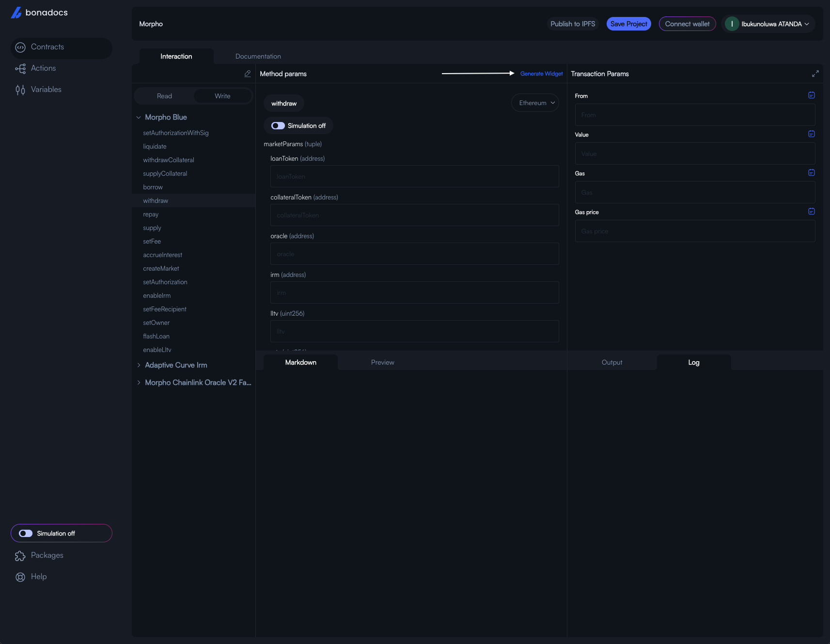
Task: Toggle the sidebar Simulation off switch
Action: coord(26,533)
